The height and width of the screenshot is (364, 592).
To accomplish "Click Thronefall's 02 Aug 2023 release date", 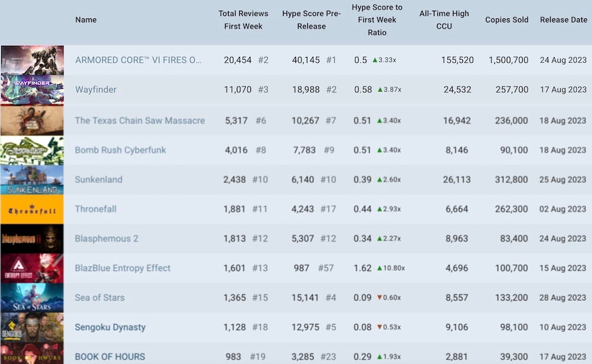I will tap(562, 209).
